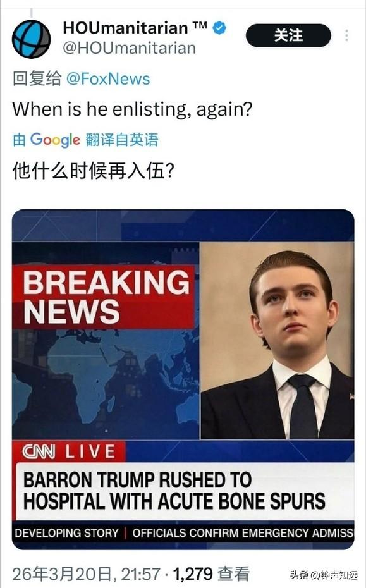Image resolution: width=366 pixels, height=588 pixels.
Task: Click the 头条@钟声知远 watermark
Action: click(x=323, y=575)
